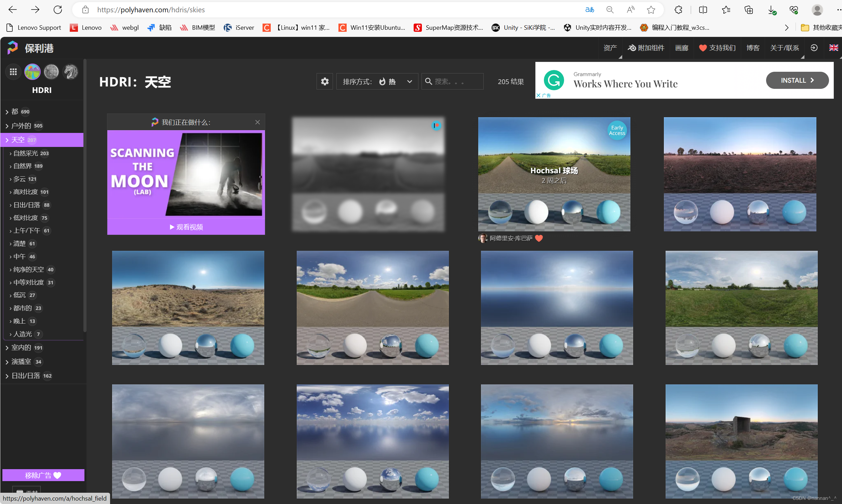
Task: Click Grammarly INSTALL button
Action: [797, 80]
